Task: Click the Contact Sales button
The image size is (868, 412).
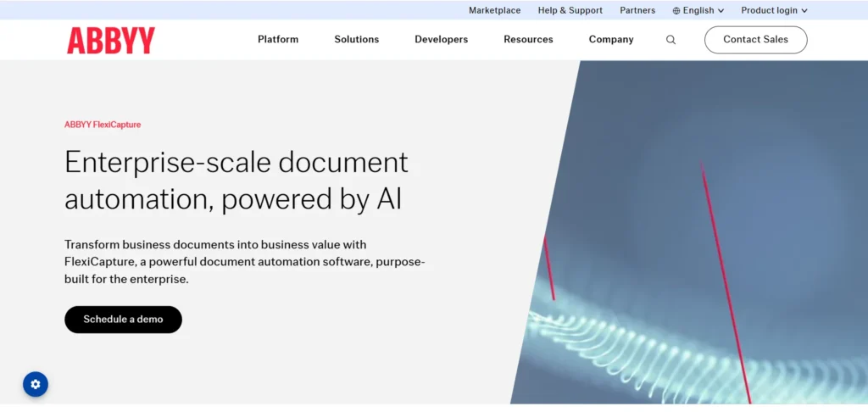Action: pos(755,40)
